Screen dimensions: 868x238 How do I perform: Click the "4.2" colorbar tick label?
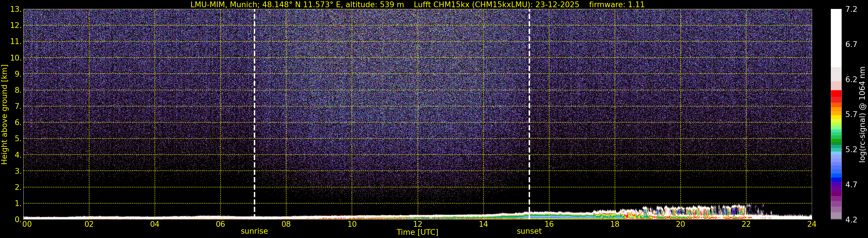pos(851,220)
